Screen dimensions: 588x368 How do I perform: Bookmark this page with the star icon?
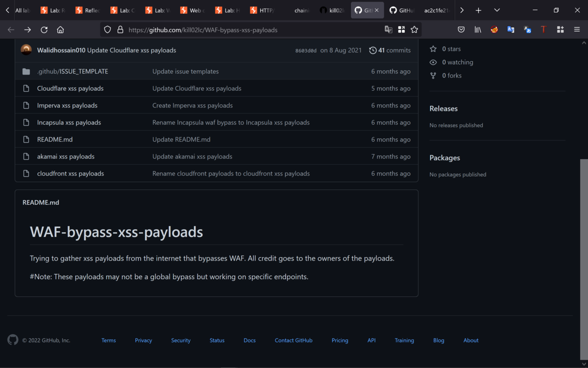tap(415, 30)
